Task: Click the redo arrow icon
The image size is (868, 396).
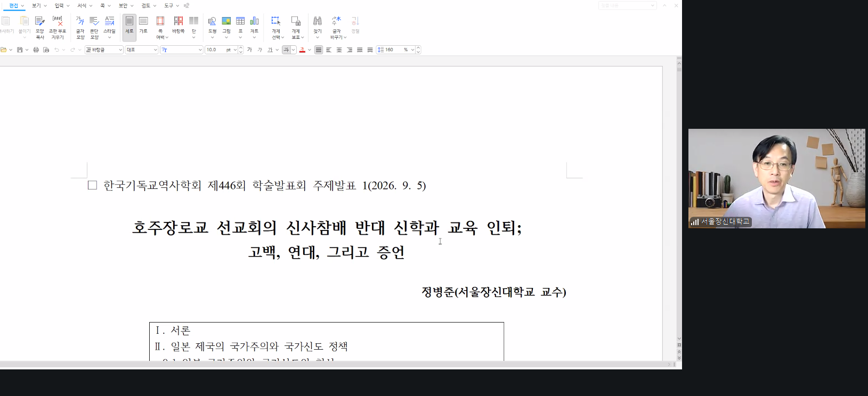Action: pos(72,50)
